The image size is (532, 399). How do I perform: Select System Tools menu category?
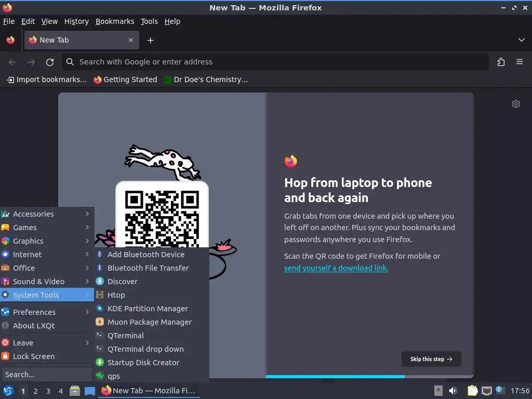pyautogui.click(x=47, y=295)
